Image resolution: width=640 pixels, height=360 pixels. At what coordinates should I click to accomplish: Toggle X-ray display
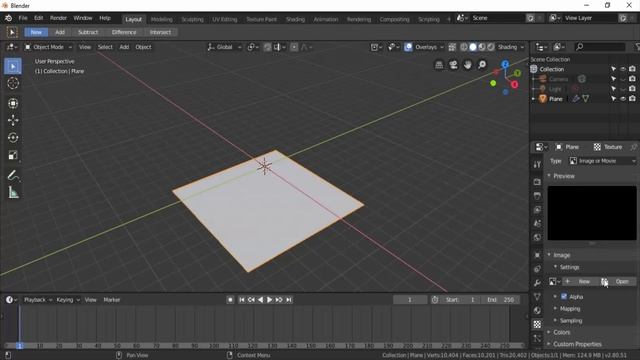(x=452, y=47)
